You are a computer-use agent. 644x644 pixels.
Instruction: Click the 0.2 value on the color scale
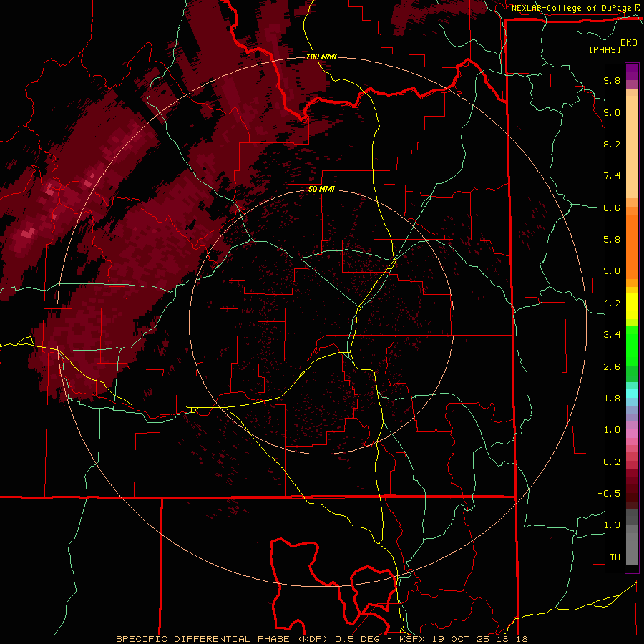(612, 462)
